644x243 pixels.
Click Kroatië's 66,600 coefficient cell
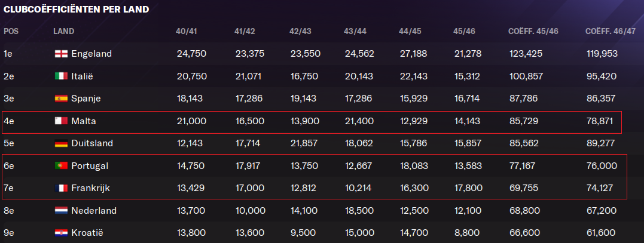(524, 233)
